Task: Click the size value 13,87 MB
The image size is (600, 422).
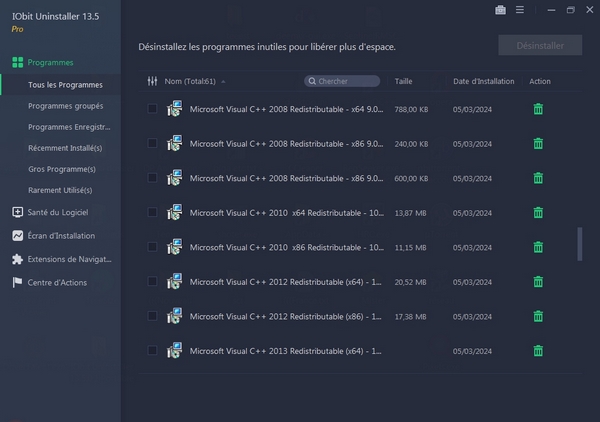Action: pos(410,213)
